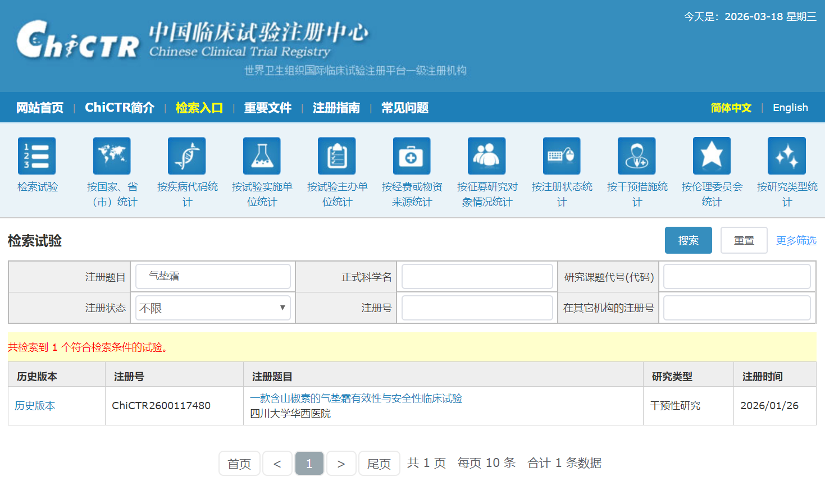Image resolution: width=825 pixels, height=504 pixels.
Task: Open the doctor intervention statistics icon
Action: tap(637, 156)
